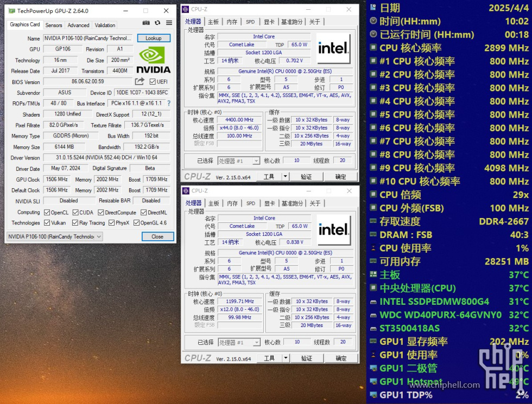Click the NVIDIA logo in GPU-Z
This screenshot has width=532, height=404.
click(153, 60)
